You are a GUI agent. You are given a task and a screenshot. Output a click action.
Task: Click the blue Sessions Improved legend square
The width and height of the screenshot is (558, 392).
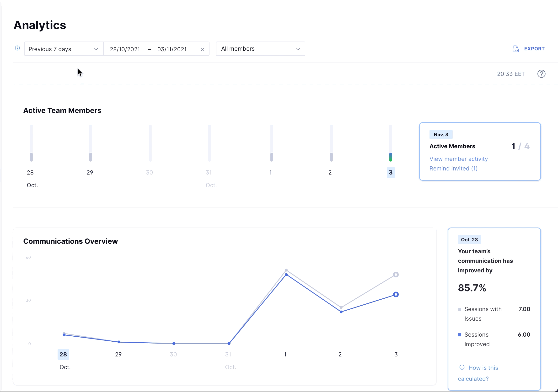pyautogui.click(x=459, y=335)
